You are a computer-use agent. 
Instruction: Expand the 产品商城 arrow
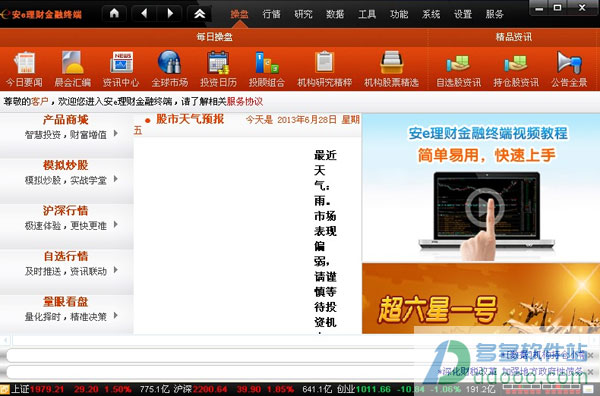click(x=116, y=134)
